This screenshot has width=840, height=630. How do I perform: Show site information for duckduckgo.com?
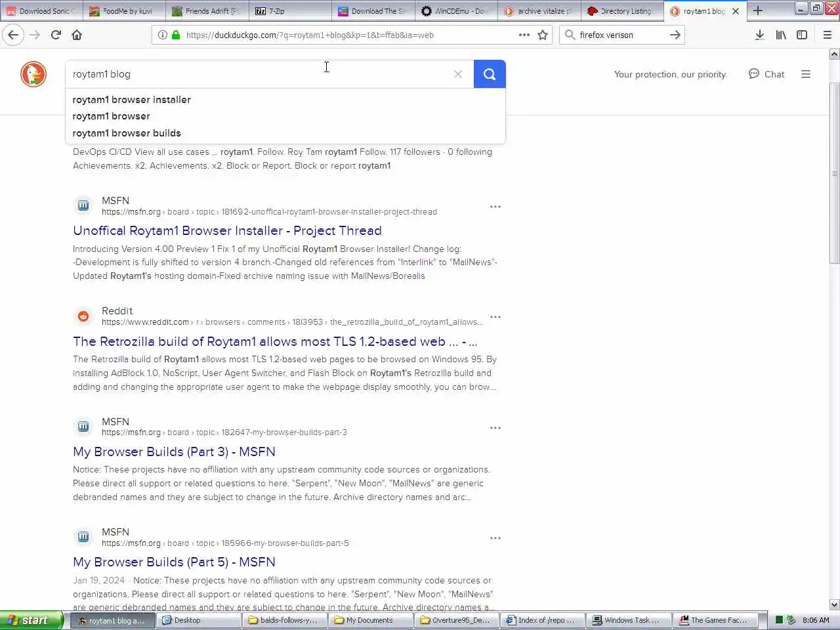(x=162, y=35)
